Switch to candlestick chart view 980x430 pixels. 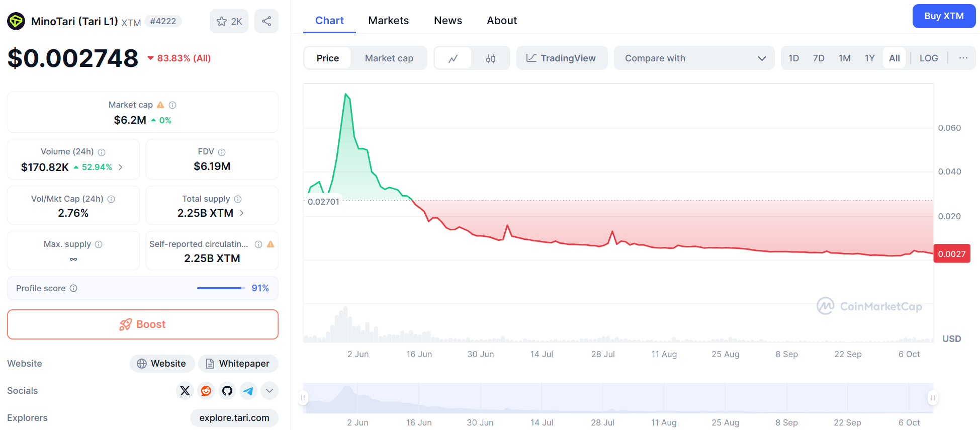(491, 58)
